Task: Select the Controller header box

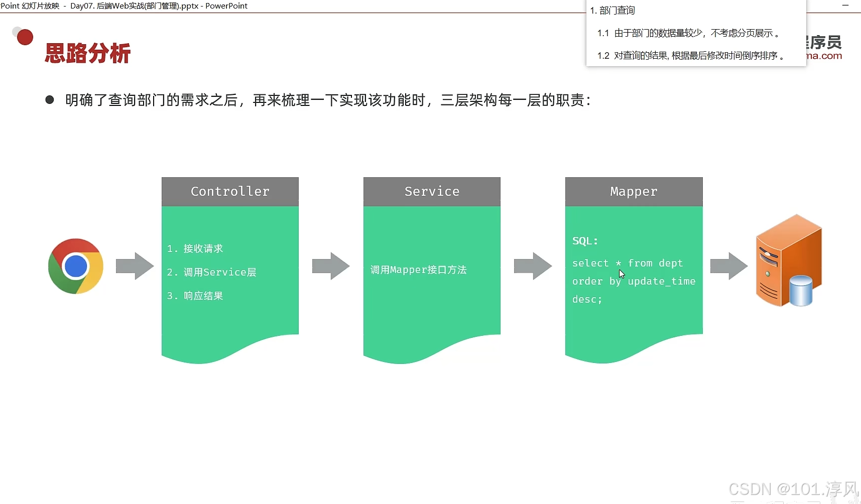Action: click(230, 191)
